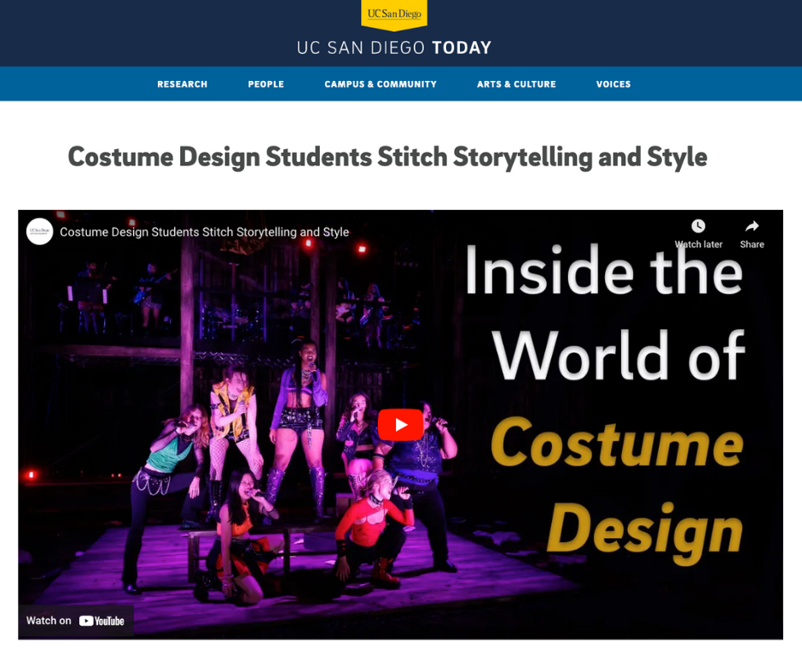Viewport: 802px width, 672px height.
Task: Click the Share arrow icon
Action: pyautogui.click(x=752, y=226)
